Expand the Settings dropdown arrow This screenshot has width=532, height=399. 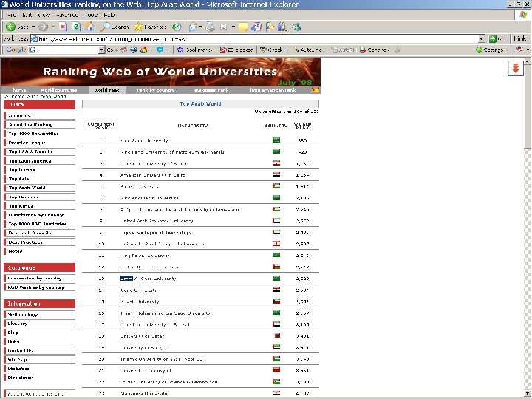(x=505, y=50)
